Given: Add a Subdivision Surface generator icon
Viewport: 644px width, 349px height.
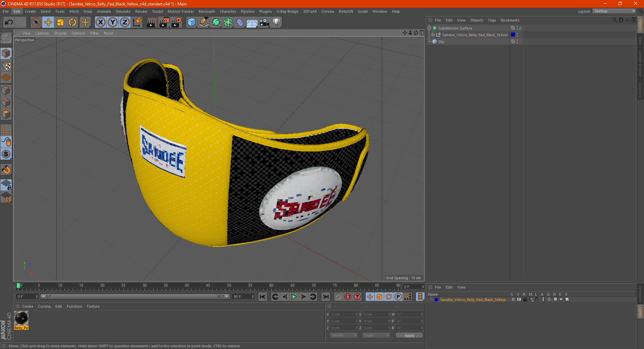Looking at the screenshot, I should click(x=216, y=22).
